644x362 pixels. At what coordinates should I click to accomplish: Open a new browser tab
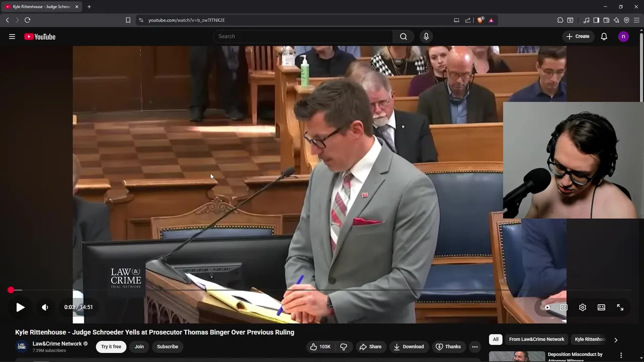(89, 7)
